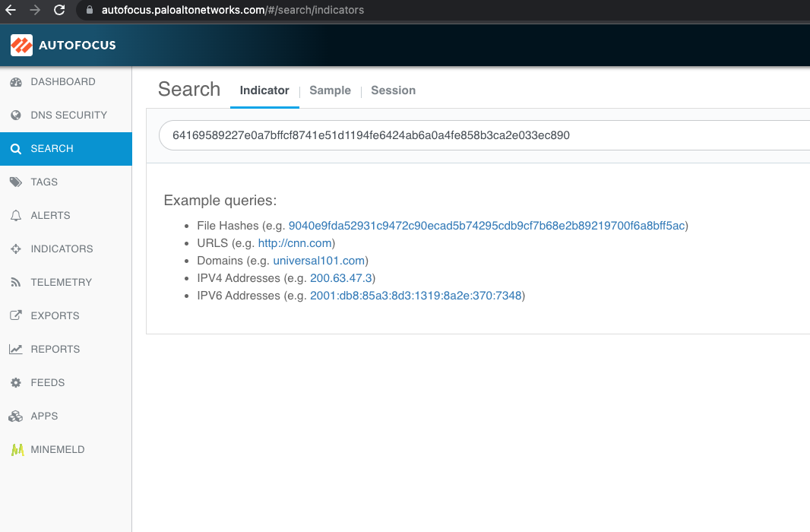810x532 pixels.
Task: Select the Indicators crosshair icon
Action: [x=15, y=249]
